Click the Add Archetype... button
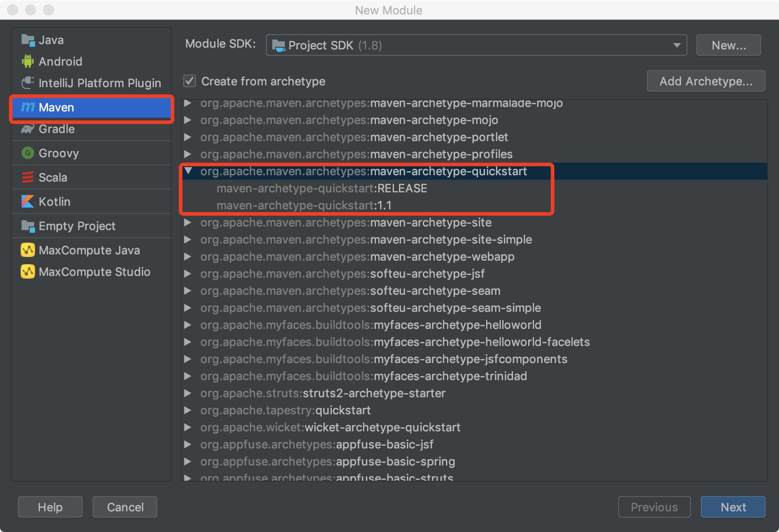Image resolution: width=779 pixels, height=532 pixels. pyautogui.click(x=706, y=81)
